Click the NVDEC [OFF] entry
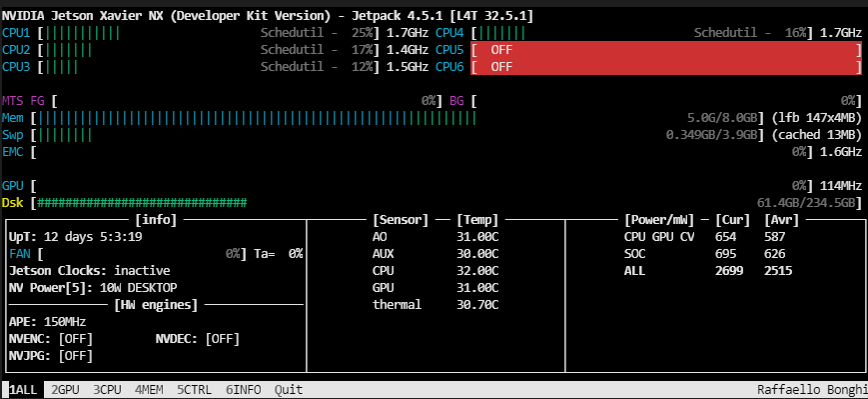The image size is (868, 399). [x=198, y=339]
